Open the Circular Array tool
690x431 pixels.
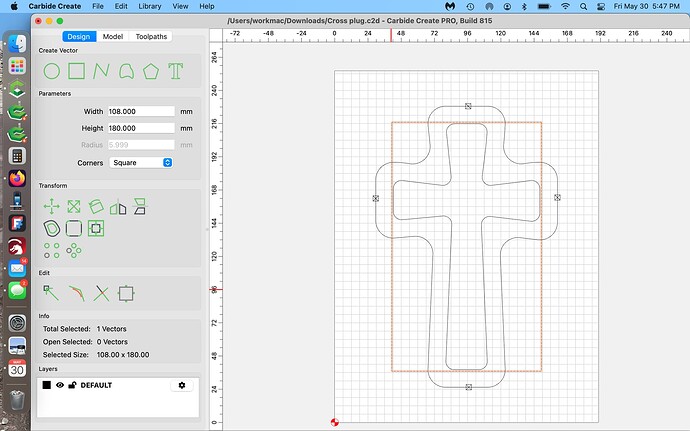(73, 250)
